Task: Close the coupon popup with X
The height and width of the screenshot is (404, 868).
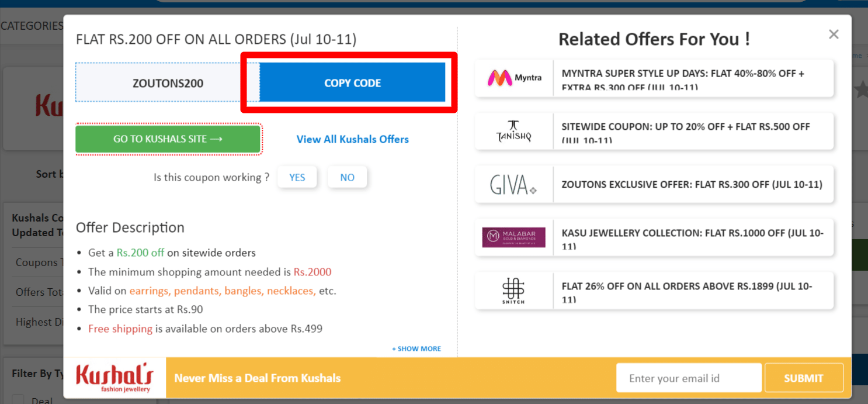Action: (834, 34)
